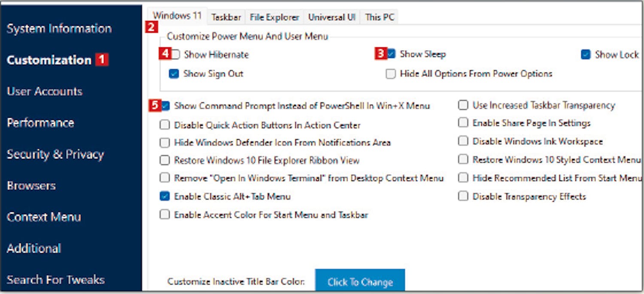
Task: Enable Disable Transparency Effects checkbox
Action: click(x=463, y=196)
